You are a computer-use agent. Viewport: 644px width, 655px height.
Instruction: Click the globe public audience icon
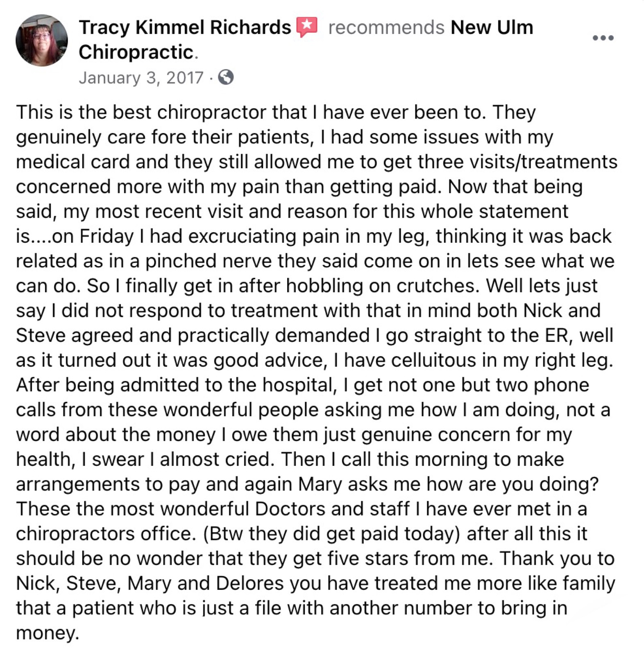point(226,77)
